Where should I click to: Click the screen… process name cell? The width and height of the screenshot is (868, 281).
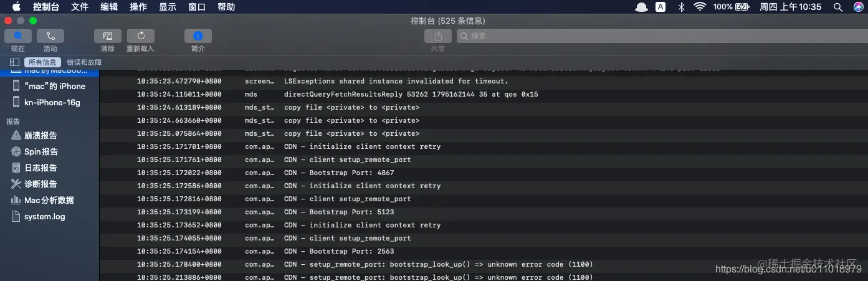tap(260, 81)
